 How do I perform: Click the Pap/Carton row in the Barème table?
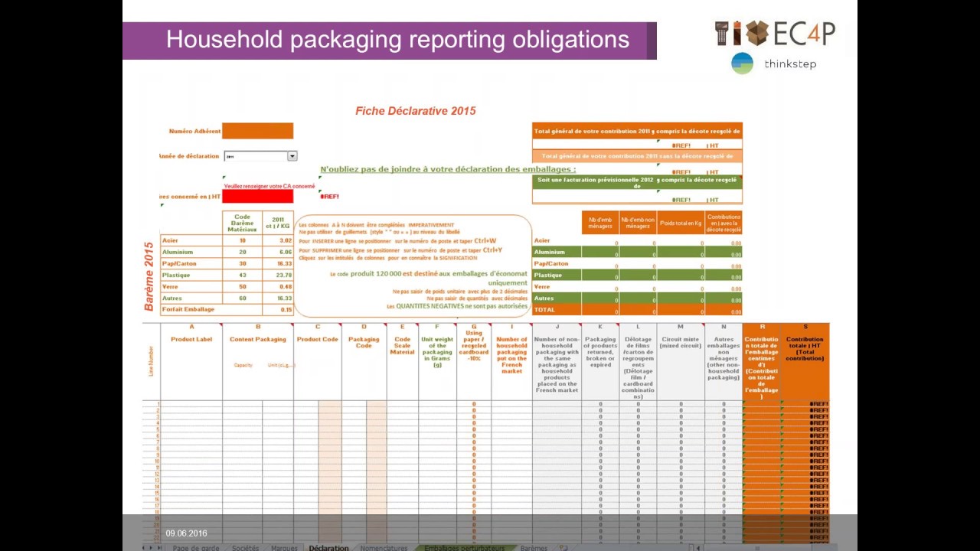[227, 263]
